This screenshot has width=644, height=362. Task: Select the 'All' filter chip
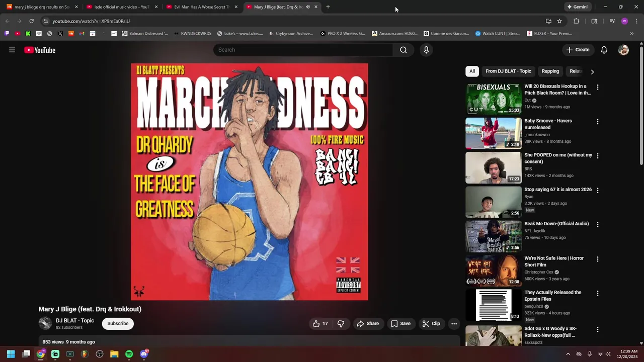coord(472,71)
